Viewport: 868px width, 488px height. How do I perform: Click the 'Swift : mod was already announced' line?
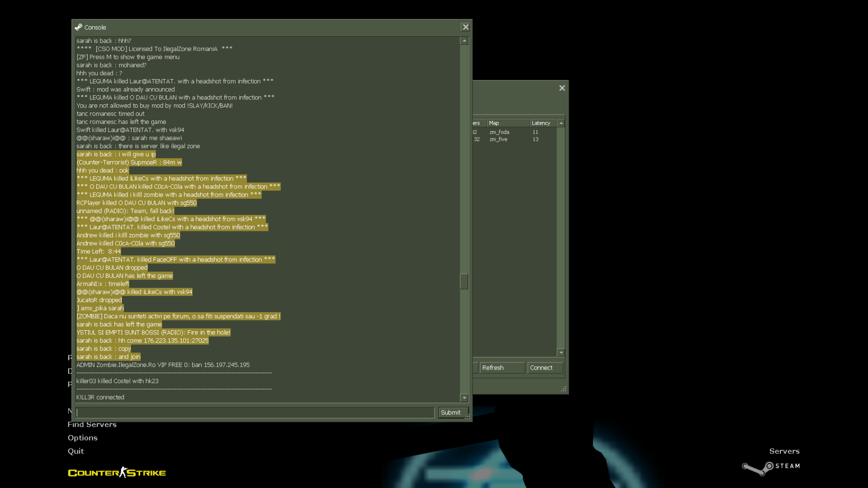[x=125, y=89]
